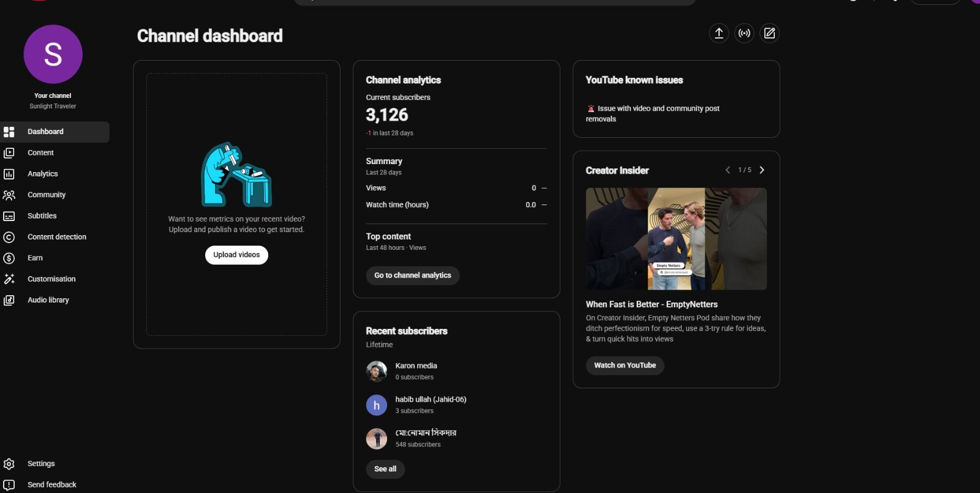Click the microscope illustration in the upload panel
This screenshot has width=980, height=493.
click(236, 175)
